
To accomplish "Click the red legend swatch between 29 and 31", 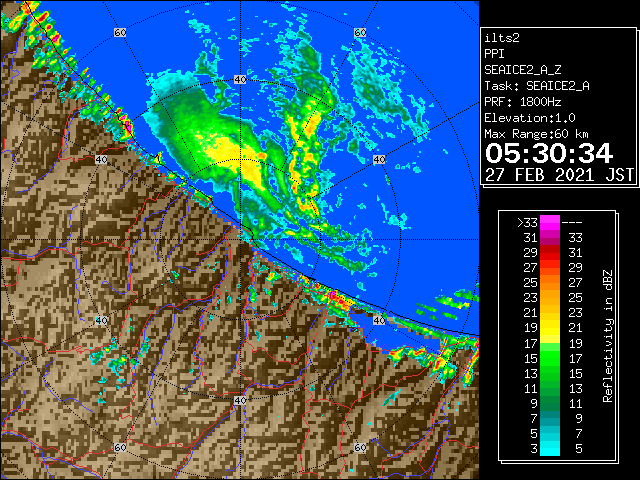I will tap(550, 252).
